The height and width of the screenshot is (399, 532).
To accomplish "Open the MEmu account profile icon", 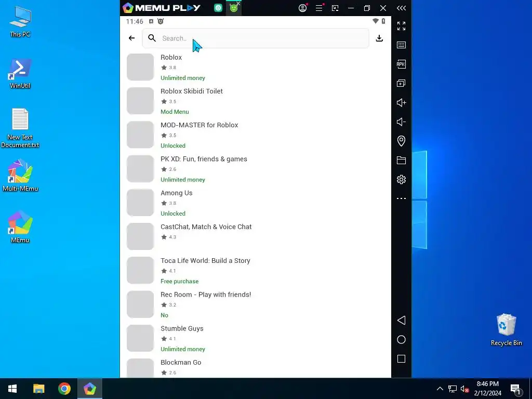I will coord(303,8).
